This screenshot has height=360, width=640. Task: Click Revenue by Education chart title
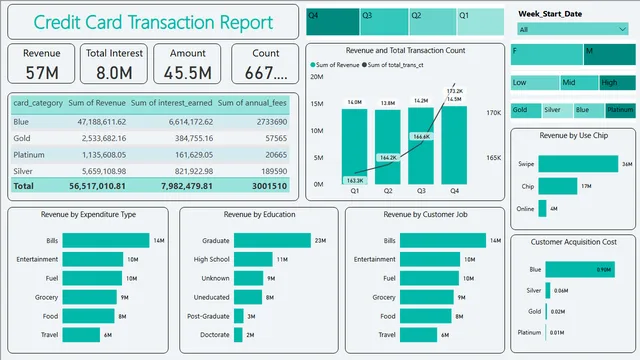click(259, 214)
